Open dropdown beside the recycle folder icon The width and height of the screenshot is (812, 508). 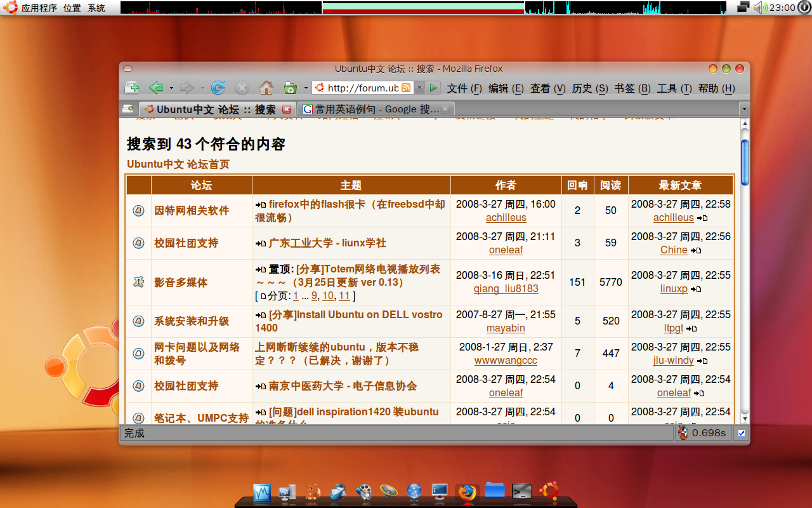coord(305,88)
